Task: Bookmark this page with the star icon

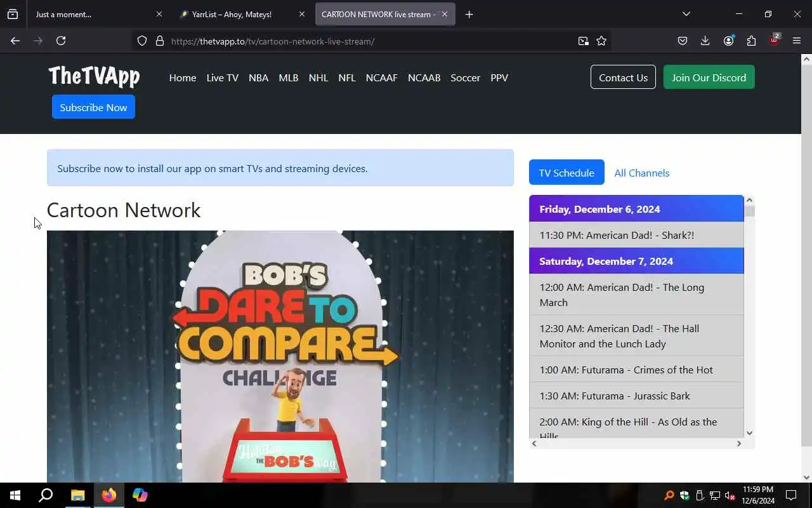Action: pyautogui.click(x=601, y=41)
